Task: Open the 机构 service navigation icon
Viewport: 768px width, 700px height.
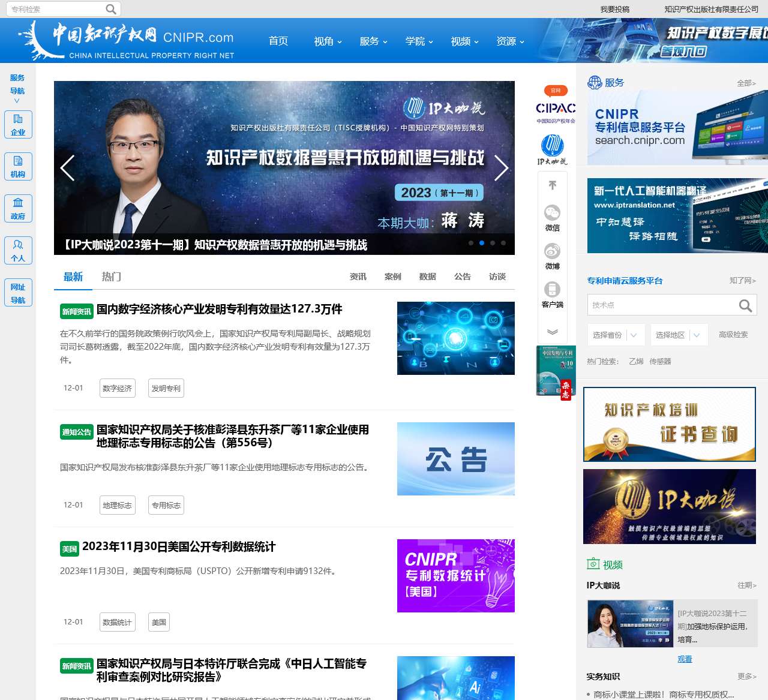Action: coord(18,166)
